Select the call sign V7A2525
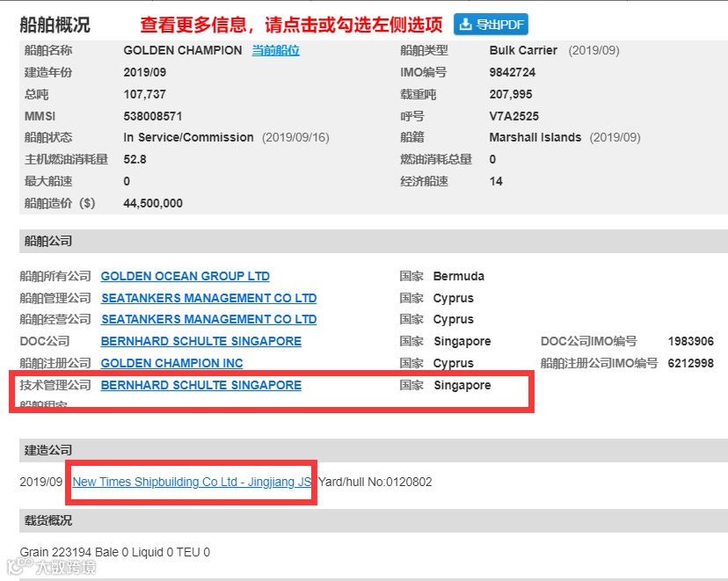The width and height of the screenshot is (728, 581). click(514, 116)
